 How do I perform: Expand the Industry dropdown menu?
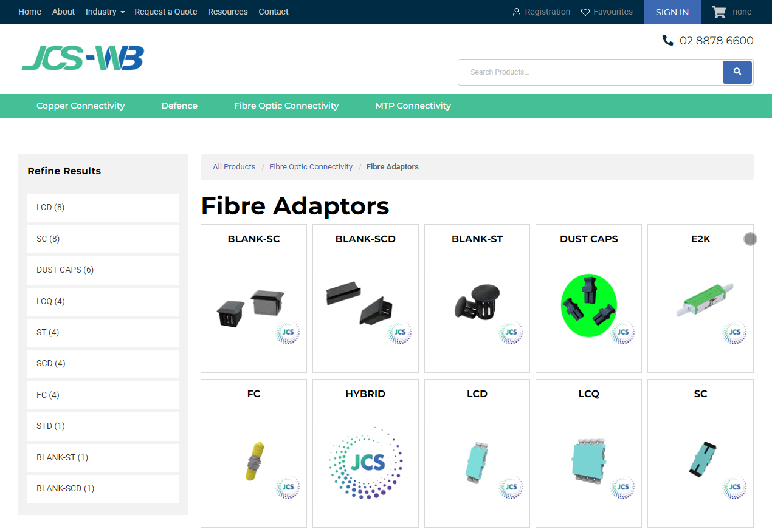point(105,12)
